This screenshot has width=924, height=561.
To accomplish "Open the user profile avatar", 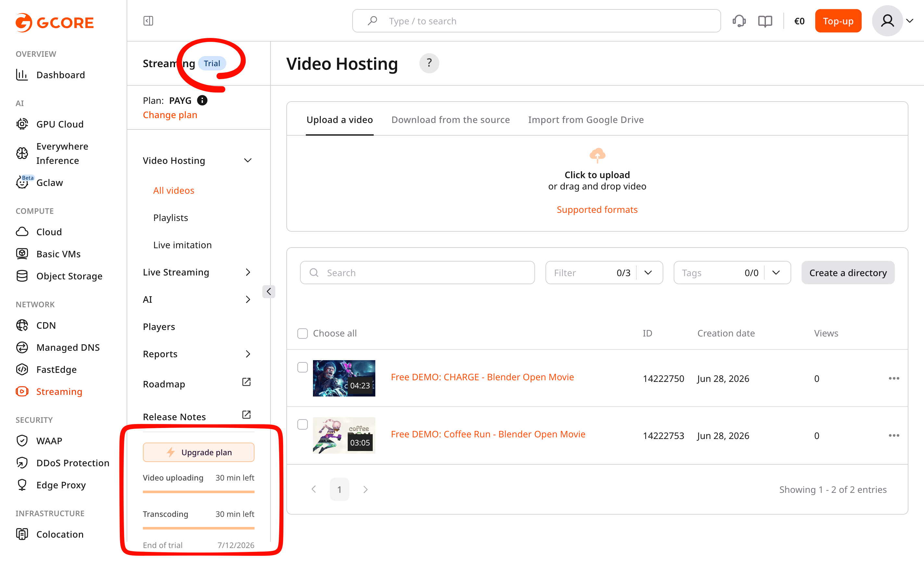I will click(x=887, y=21).
